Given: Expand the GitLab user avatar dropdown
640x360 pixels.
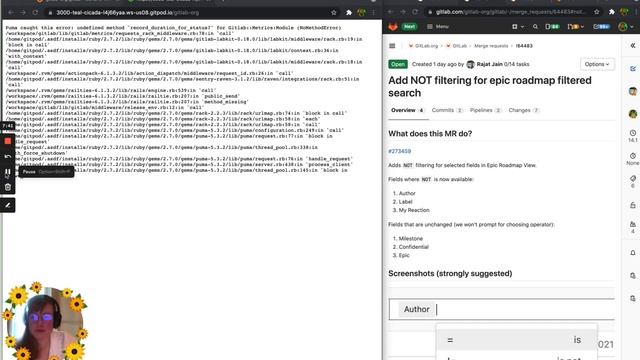Looking at the screenshot, I should pos(626,27).
